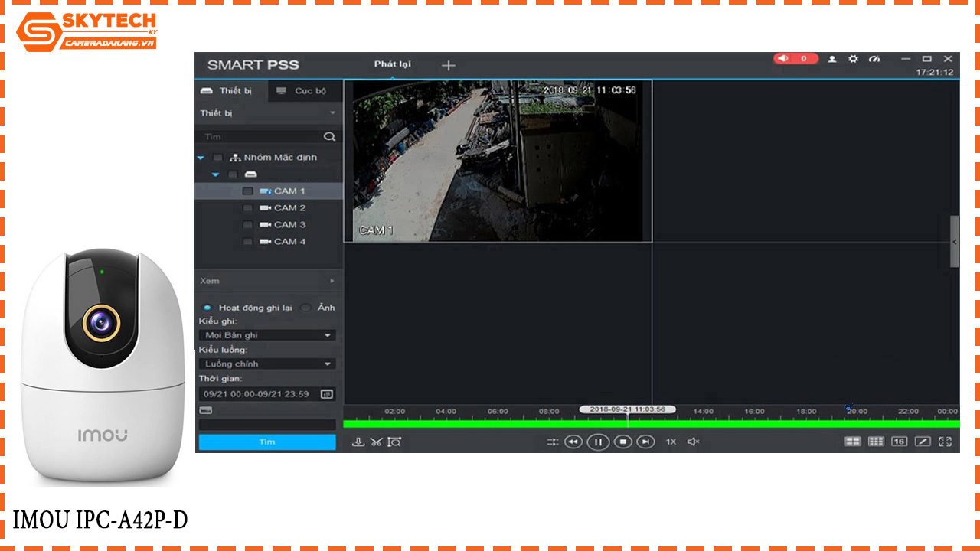
Task: Tick the CAM 1 checkbox
Action: coord(247,191)
